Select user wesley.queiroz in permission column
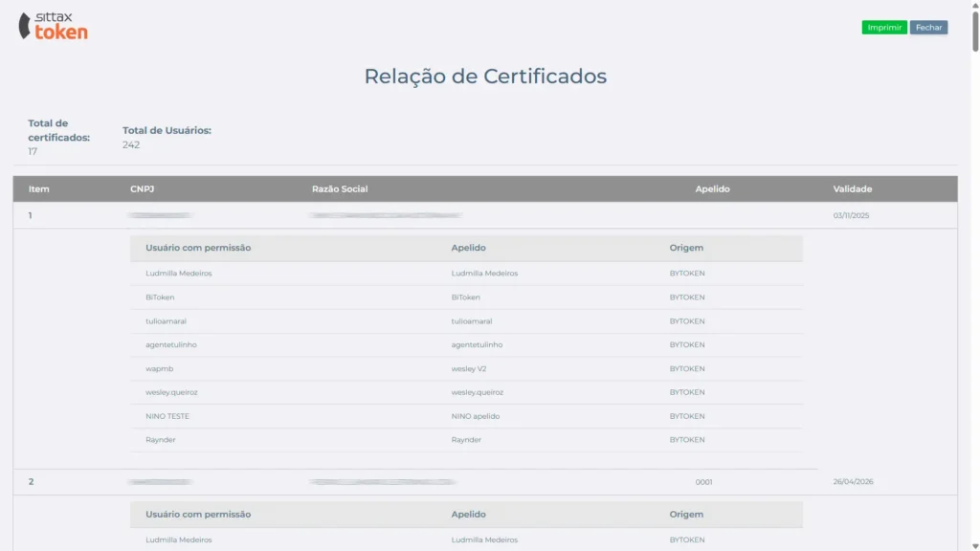 click(171, 392)
